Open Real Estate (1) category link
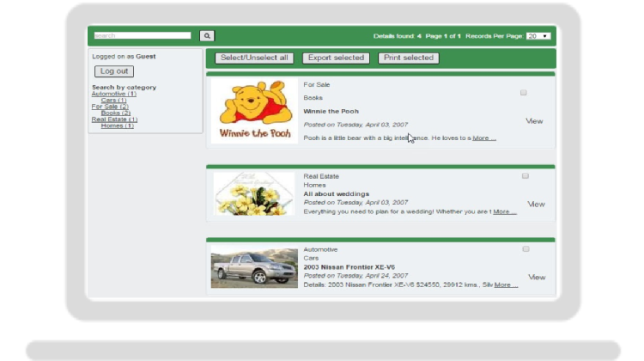Viewport: 644px width, 361px height. [114, 119]
